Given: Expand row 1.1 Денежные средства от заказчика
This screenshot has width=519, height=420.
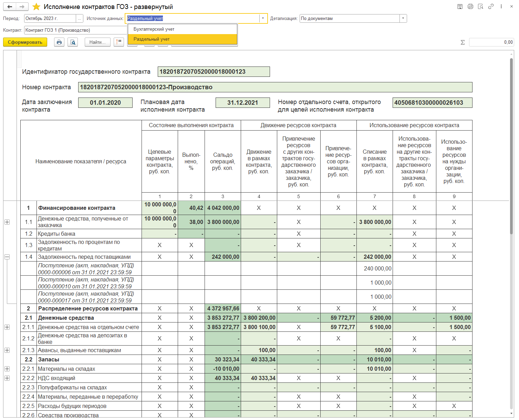Looking at the screenshot, I should (x=7, y=222).
